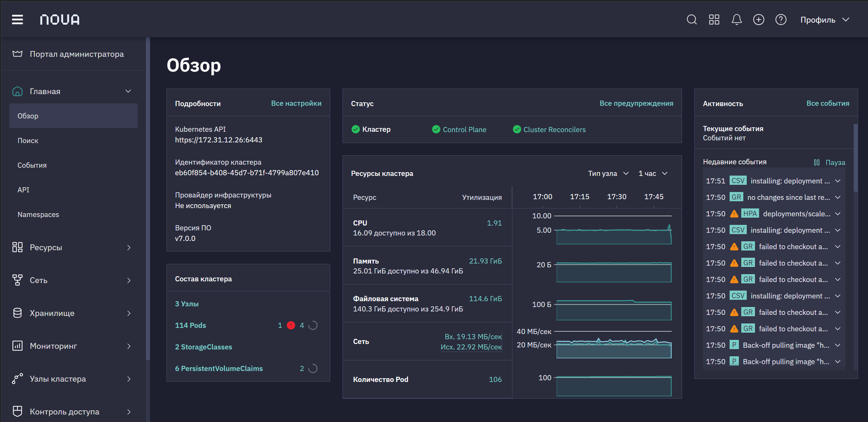Open the applications grid icon

[714, 20]
